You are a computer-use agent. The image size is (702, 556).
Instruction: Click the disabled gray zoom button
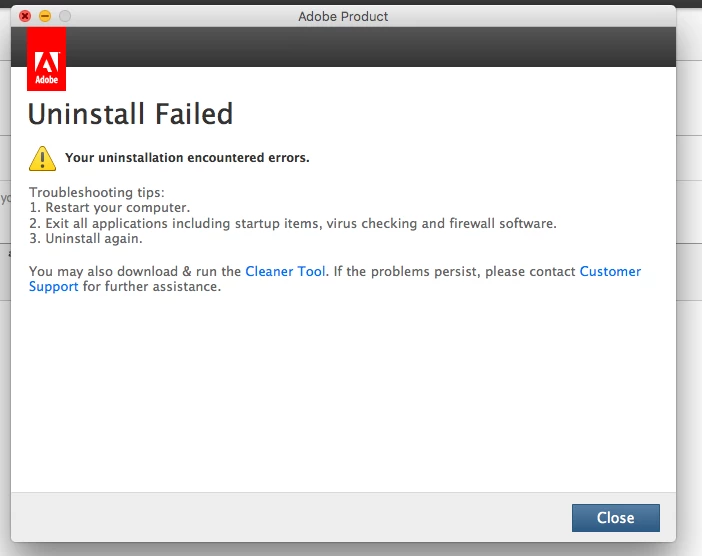point(65,17)
